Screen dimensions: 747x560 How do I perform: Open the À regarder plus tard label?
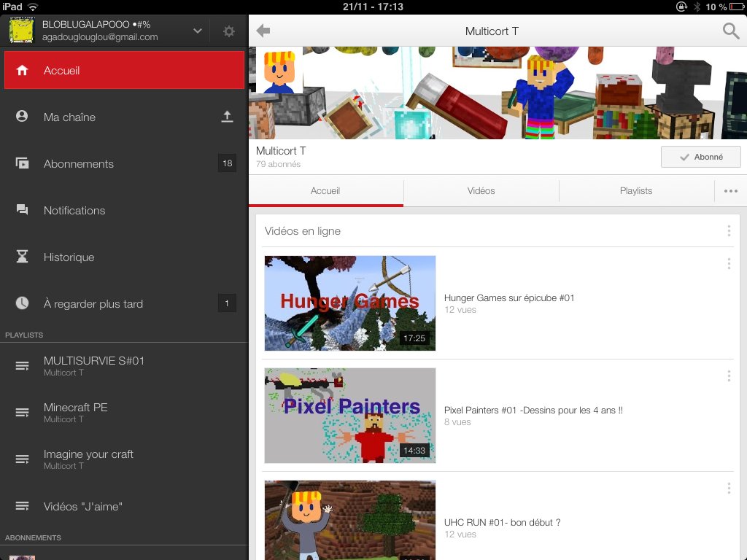(93, 304)
